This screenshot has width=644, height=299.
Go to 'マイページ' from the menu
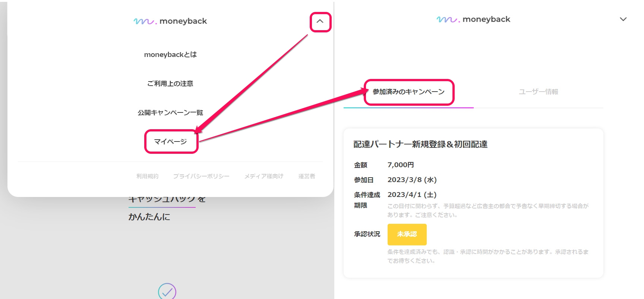(170, 141)
